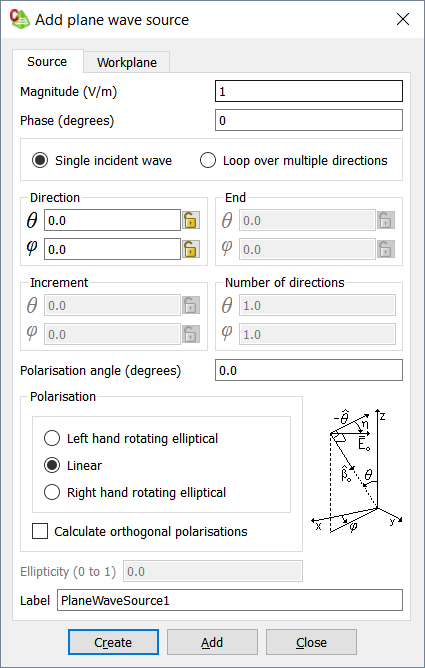Click the Magnitude (V/m) field
Image resolution: width=425 pixels, height=668 pixels.
(309, 91)
